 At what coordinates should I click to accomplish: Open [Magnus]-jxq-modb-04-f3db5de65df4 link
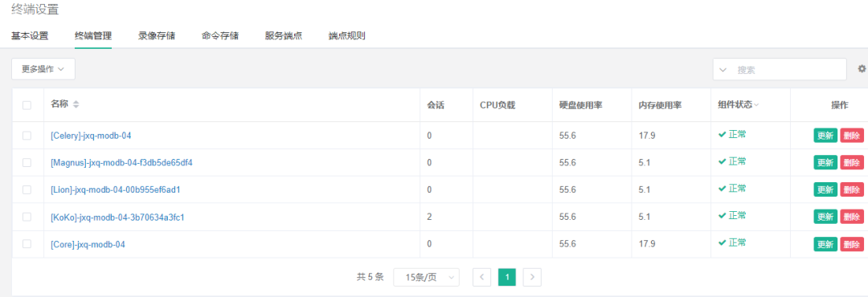click(121, 163)
